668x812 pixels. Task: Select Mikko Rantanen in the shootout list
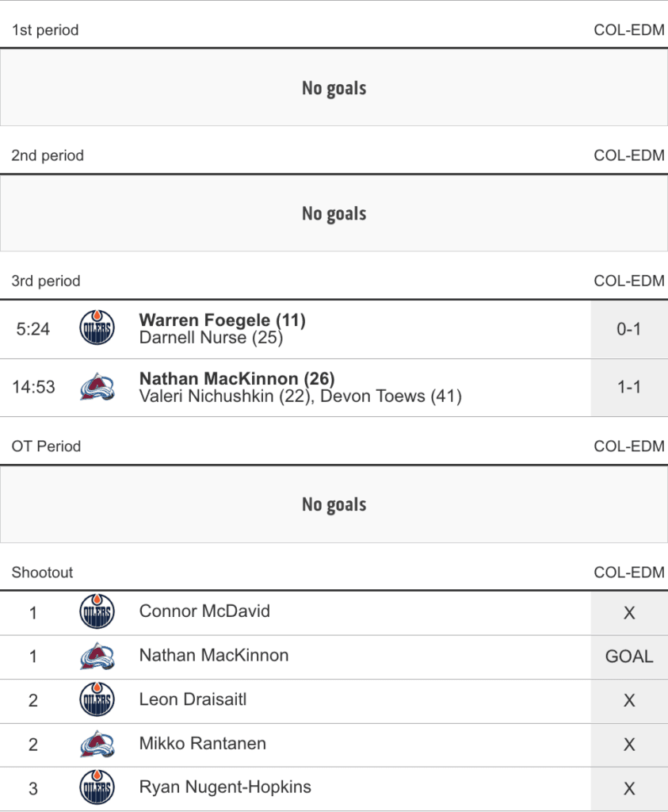pyautogui.click(x=202, y=744)
